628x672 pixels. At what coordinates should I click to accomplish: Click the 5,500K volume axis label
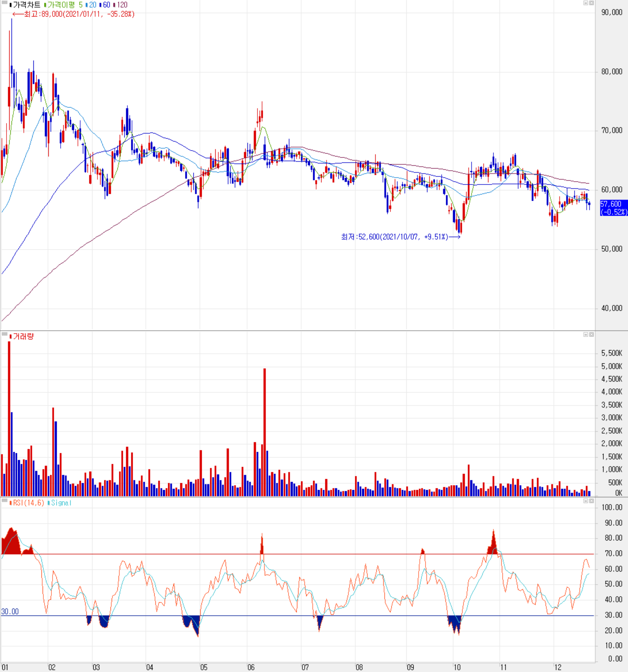[612, 353]
